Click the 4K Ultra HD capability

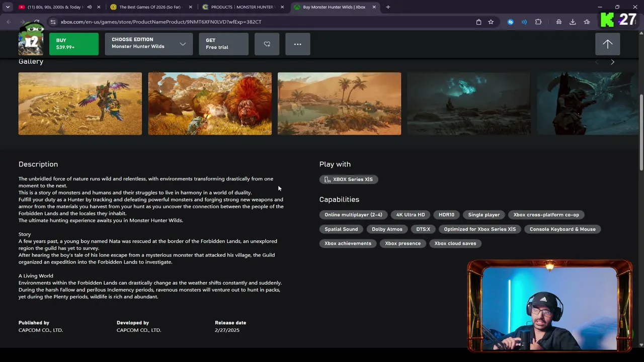pos(411,215)
